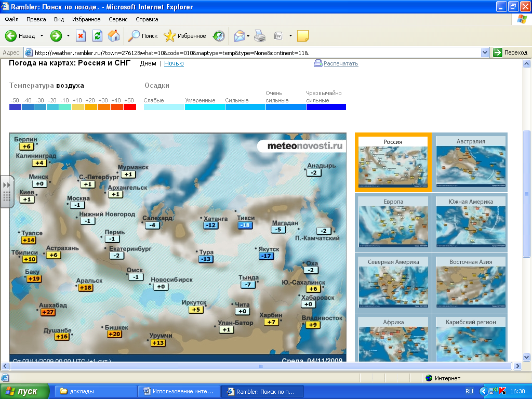Click the Windows flag logo in menu bar
Viewport: 532px width, 399px height.
click(x=522, y=19)
